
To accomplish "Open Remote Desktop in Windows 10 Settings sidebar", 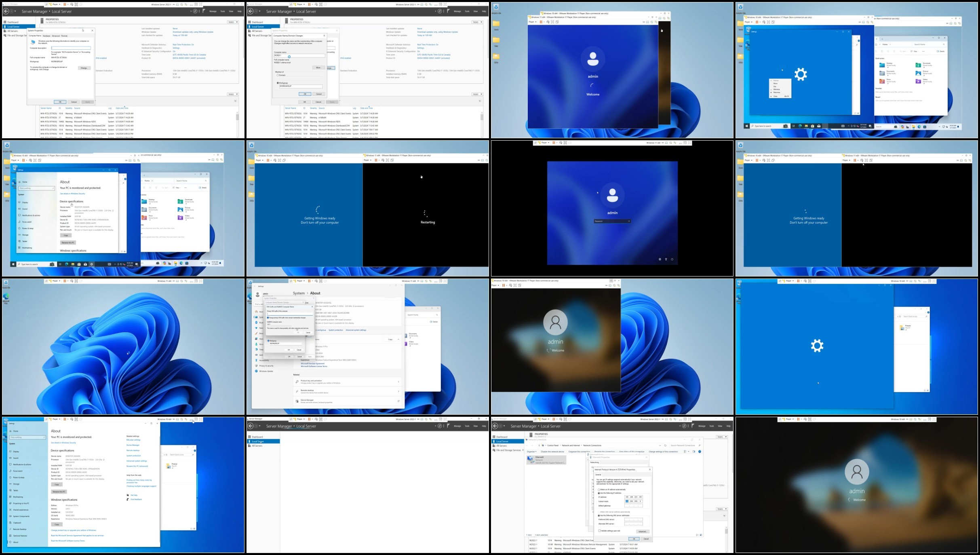I will click(19, 529).
